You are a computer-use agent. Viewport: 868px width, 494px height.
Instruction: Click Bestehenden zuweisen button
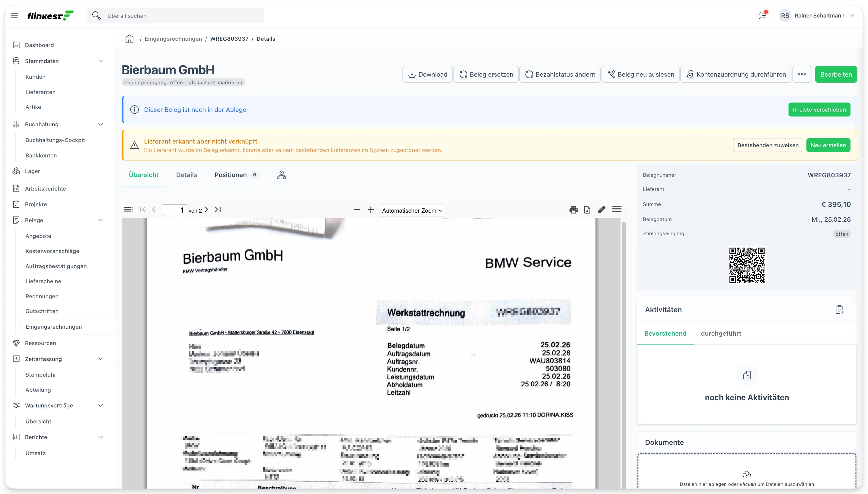pyautogui.click(x=768, y=145)
